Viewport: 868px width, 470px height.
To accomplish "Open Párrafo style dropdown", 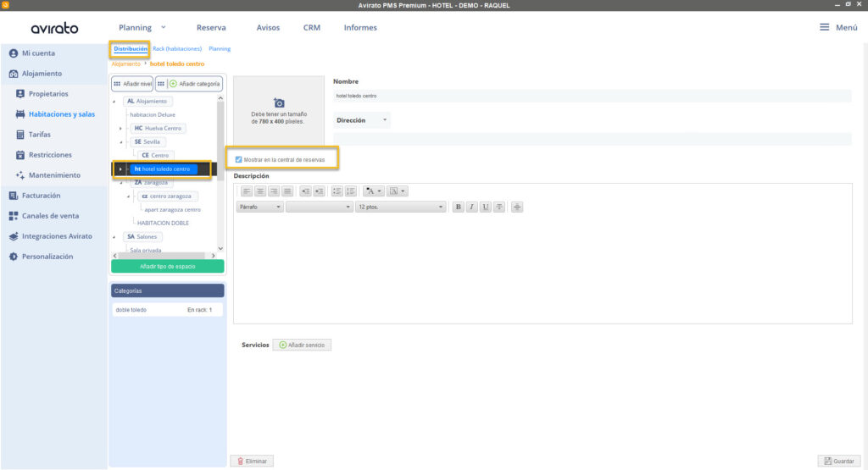I will coord(259,207).
